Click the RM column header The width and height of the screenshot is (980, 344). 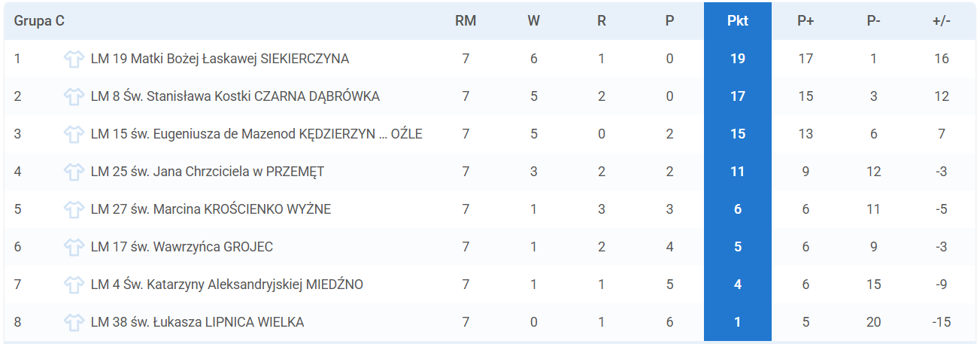(x=466, y=21)
